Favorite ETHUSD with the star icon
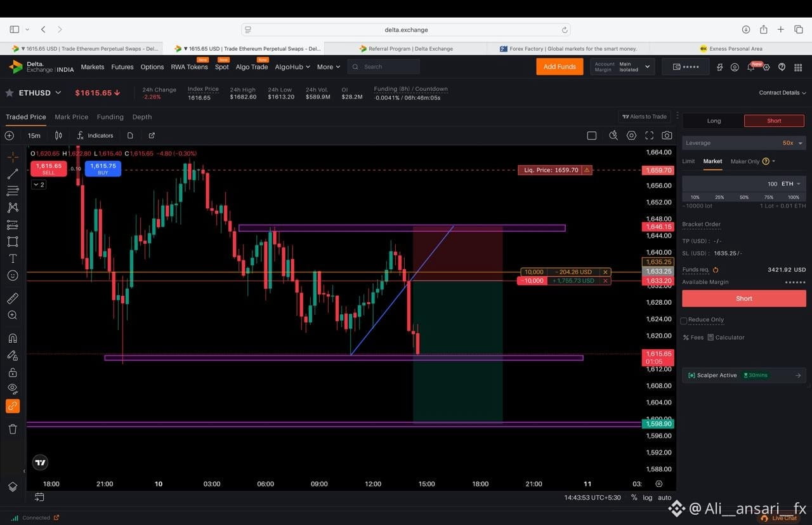The image size is (812, 525). coord(10,93)
